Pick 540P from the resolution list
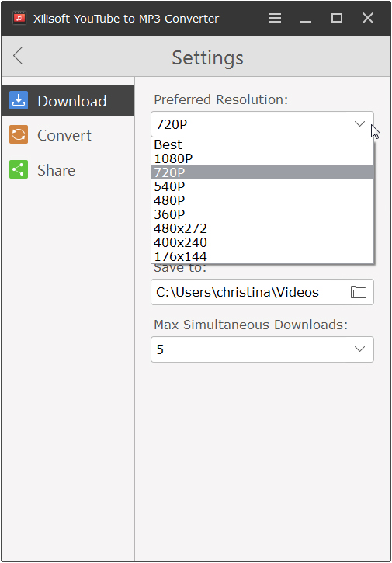The width and height of the screenshot is (392, 563). pos(262,186)
